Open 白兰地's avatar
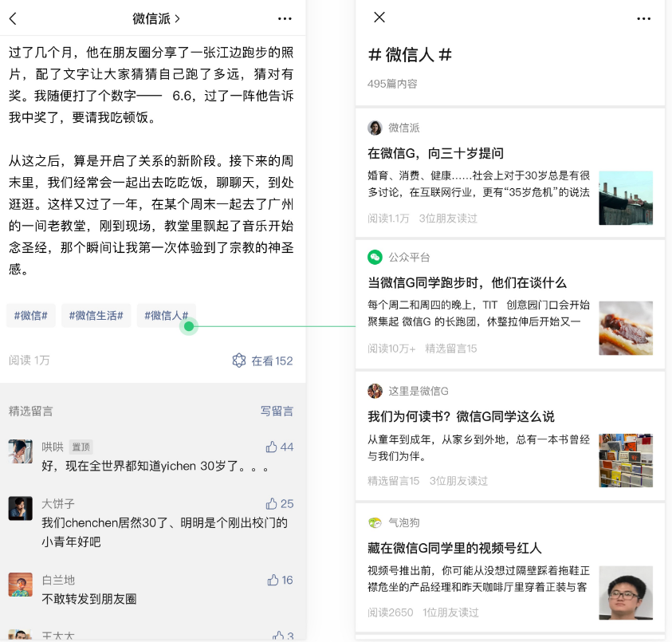The image size is (672, 642). tap(20, 585)
